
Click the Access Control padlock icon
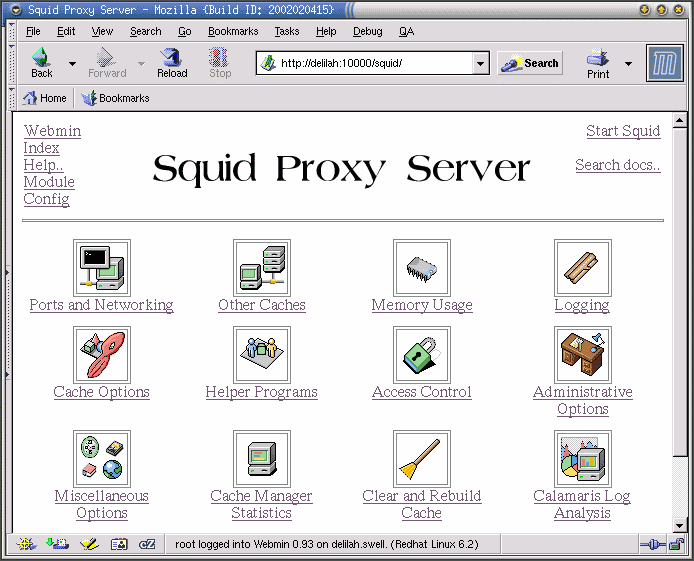point(422,355)
